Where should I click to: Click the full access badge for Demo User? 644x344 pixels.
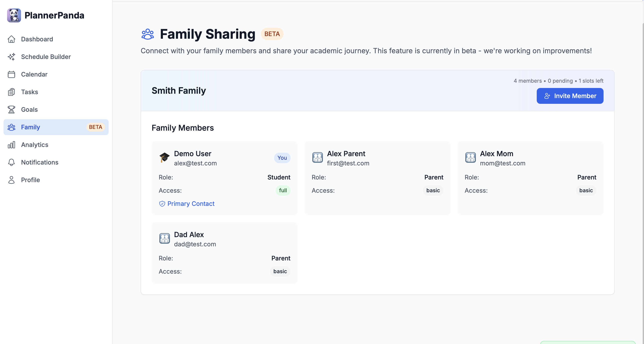(x=283, y=190)
